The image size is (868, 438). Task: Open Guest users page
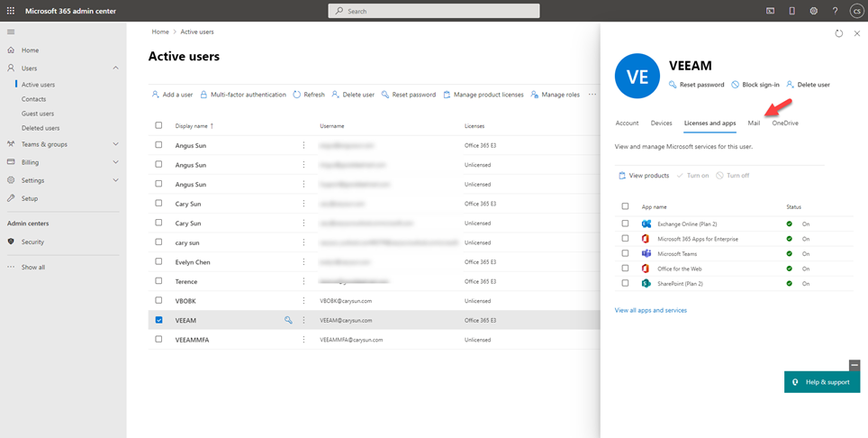point(38,114)
